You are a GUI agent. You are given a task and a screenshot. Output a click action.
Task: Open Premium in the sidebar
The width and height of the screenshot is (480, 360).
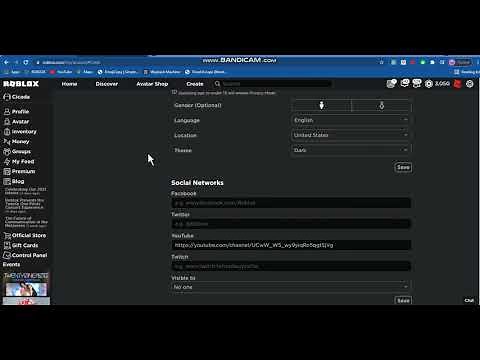point(19,171)
